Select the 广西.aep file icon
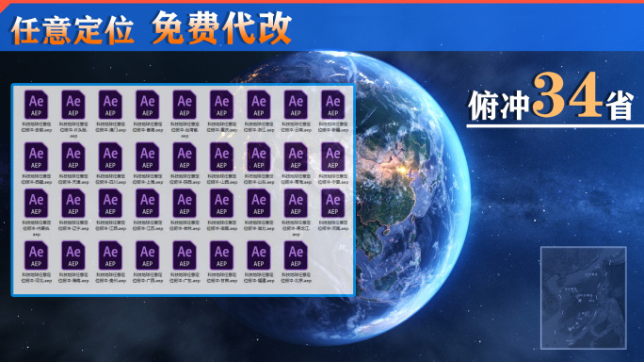The width and height of the screenshot is (644, 362). pos(148,255)
